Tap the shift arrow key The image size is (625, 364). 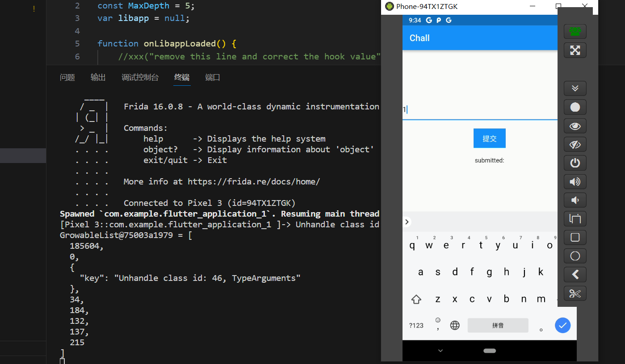tap(416, 299)
